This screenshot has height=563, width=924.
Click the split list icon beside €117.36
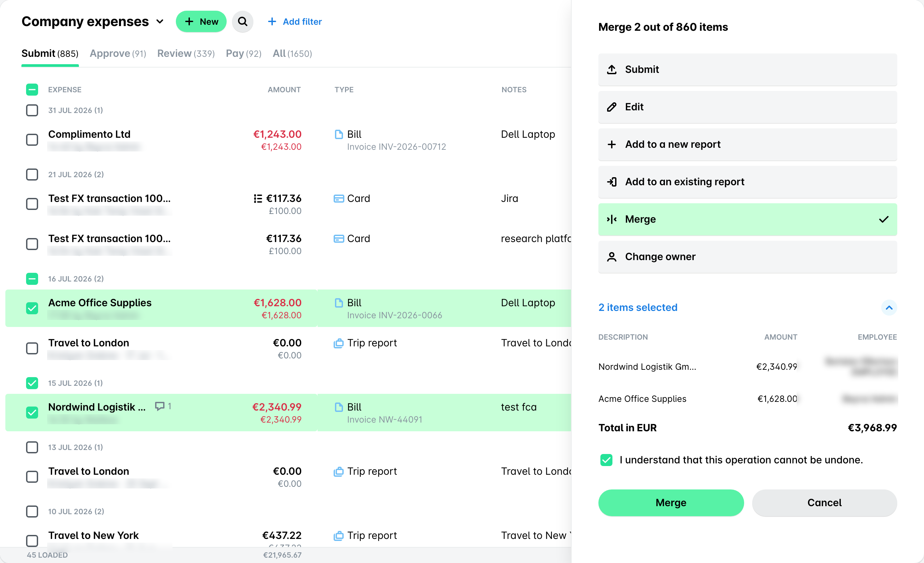(x=258, y=198)
